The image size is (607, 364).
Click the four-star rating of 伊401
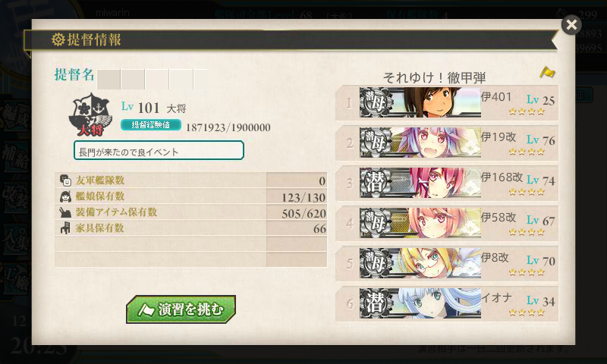(527, 111)
